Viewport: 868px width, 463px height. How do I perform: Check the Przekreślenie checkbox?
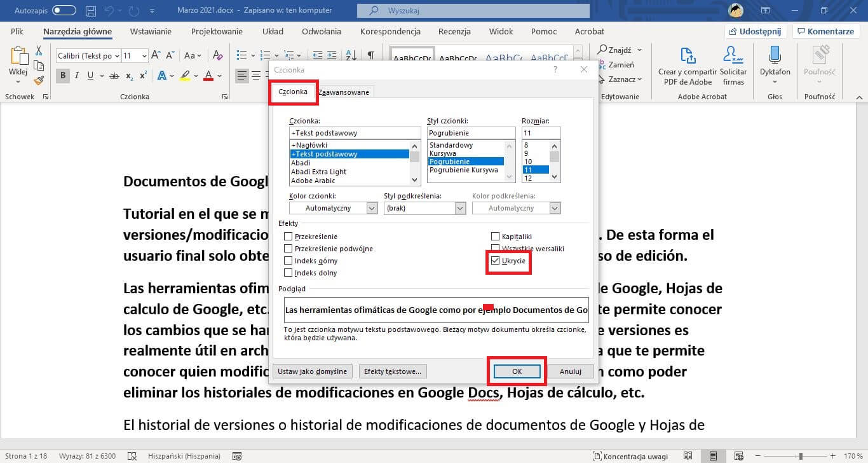pyautogui.click(x=288, y=237)
